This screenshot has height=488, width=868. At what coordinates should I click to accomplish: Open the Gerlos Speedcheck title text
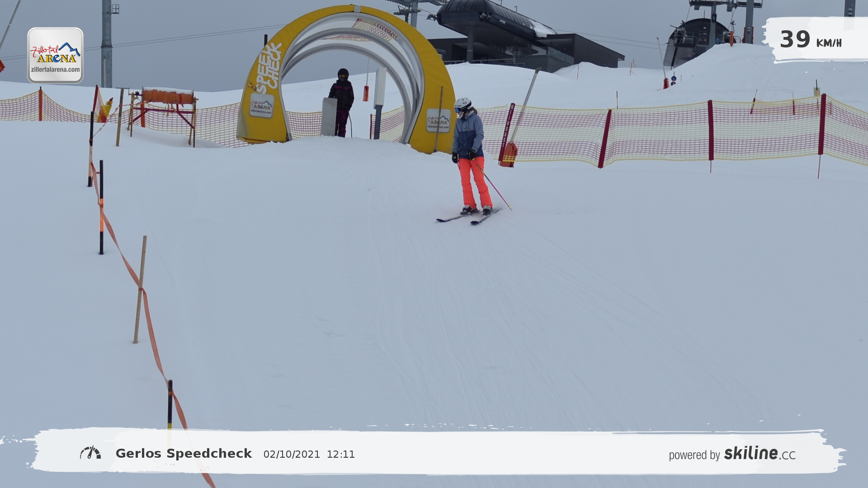(x=184, y=454)
